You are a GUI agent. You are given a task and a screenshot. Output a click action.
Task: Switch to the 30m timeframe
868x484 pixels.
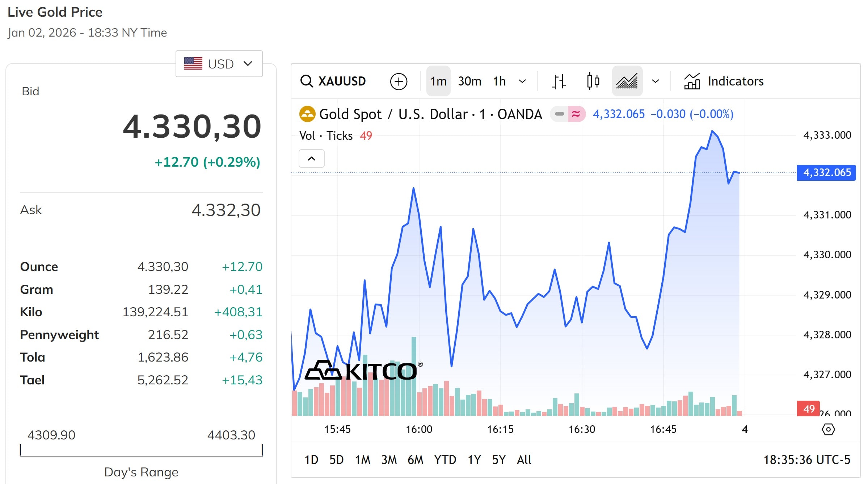[469, 81]
